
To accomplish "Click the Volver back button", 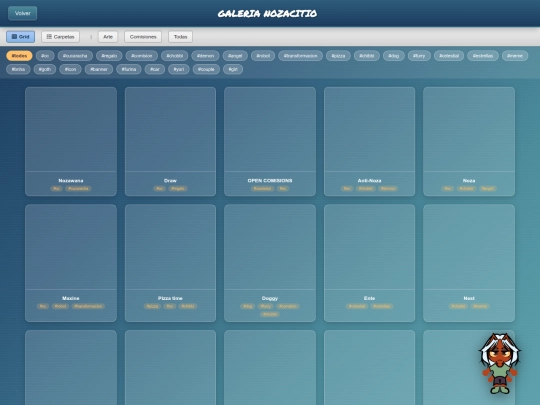I will (22, 13).
